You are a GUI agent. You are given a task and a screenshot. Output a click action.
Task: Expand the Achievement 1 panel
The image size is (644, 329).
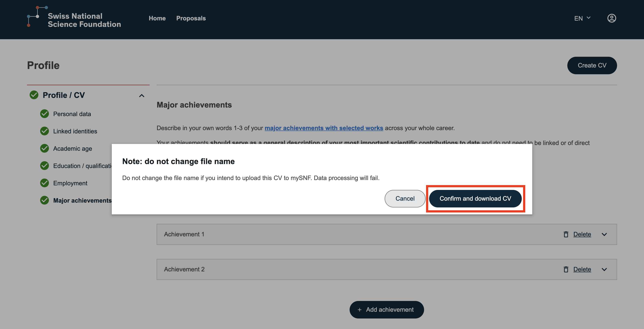click(x=604, y=234)
